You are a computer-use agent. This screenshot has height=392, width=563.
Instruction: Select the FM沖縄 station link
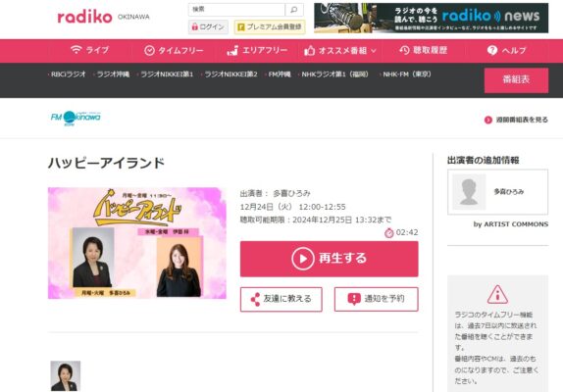(279, 74)
